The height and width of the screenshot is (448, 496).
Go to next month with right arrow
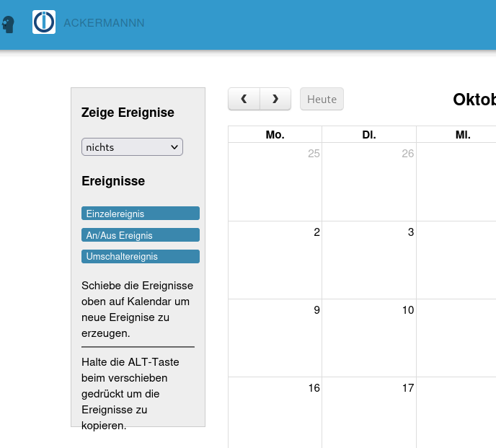click(x=275, y=99)
